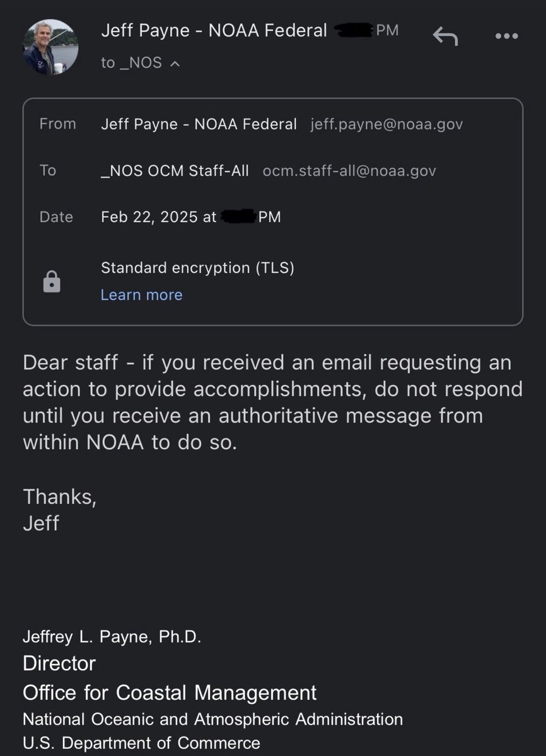Tap the "Director" title in signature
The image size is (546, 756).
click(x=59, y=663)
